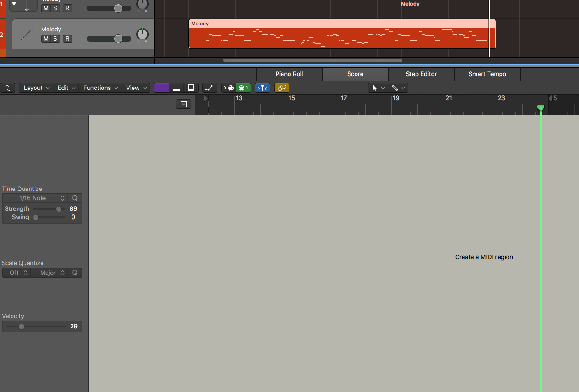The width and height of the screenshot is (579, 392).
Task: Open the Pointer left-click tool menu
Action: [378, 88]
